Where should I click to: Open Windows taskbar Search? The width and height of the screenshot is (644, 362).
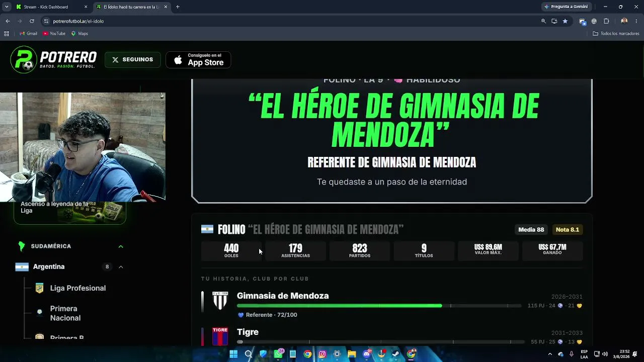249,354
